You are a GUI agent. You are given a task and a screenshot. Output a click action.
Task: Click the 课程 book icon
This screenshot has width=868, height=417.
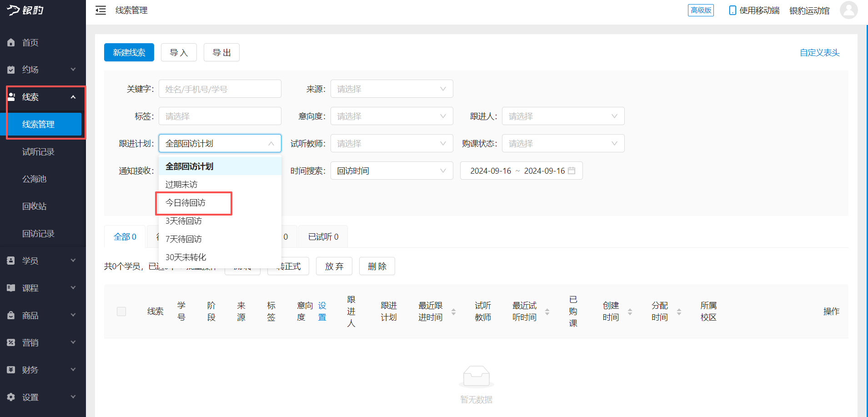11,287
